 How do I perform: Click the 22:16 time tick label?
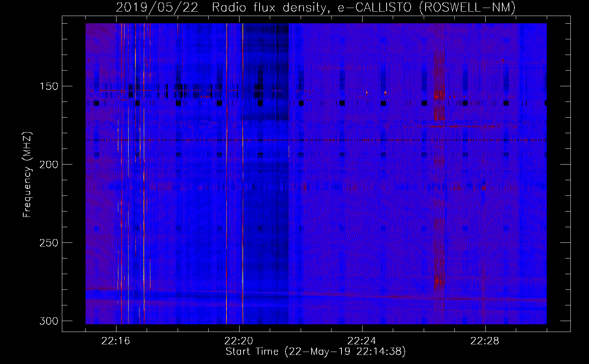pos(116,341)
